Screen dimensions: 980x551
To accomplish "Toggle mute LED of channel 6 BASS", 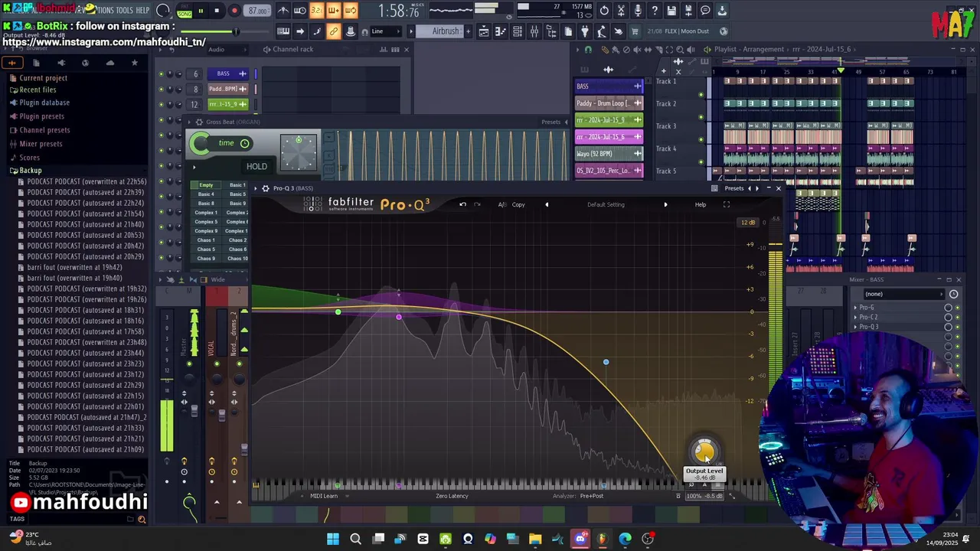I will coord(162,74).
